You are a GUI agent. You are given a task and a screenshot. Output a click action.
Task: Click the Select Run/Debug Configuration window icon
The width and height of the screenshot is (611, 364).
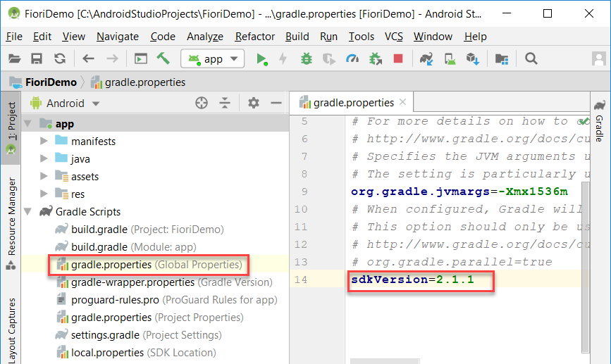[x=141, y=58]
